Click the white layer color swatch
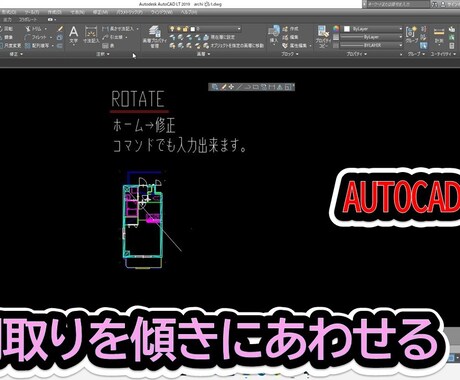The height and width of the screenshot is (380, 460). [x=193, y=29]
